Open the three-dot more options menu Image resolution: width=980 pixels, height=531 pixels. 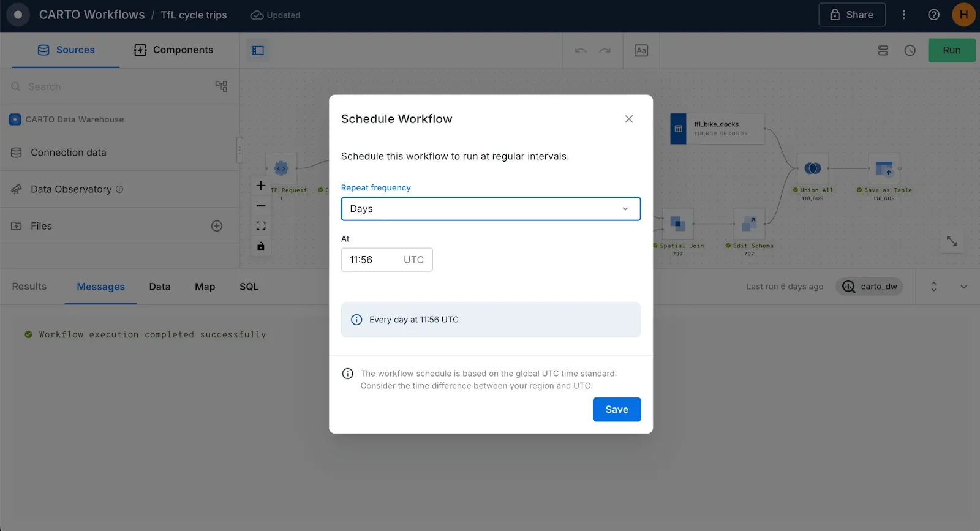[x=903, y=15]
